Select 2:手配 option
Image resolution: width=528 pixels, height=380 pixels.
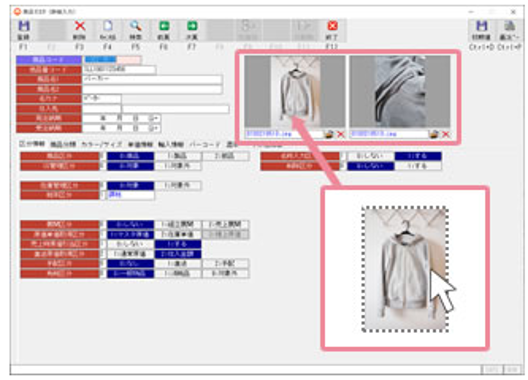[226, 263]
